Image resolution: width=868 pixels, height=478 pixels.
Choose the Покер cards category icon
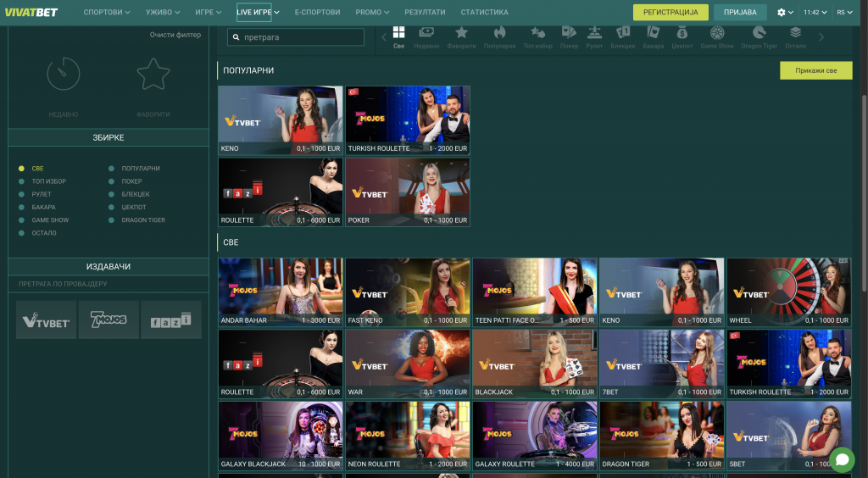click(569, 33)
